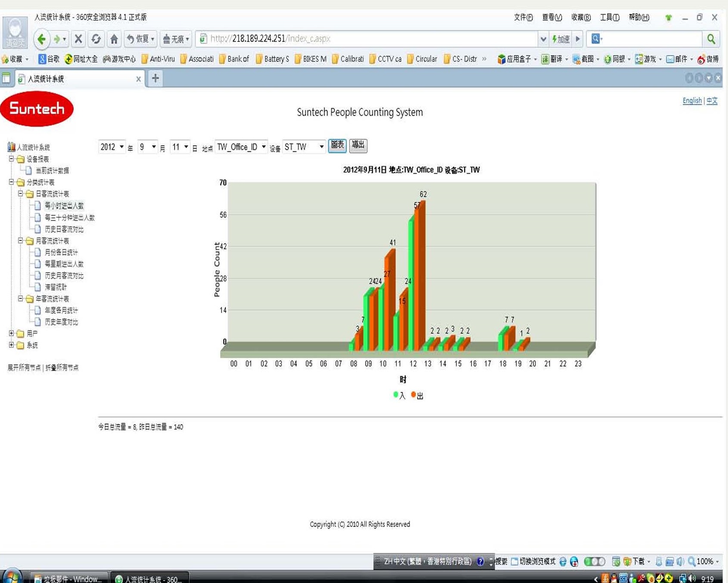
Task: Click the search magnifier icon
Action: [x=711, y=39]
